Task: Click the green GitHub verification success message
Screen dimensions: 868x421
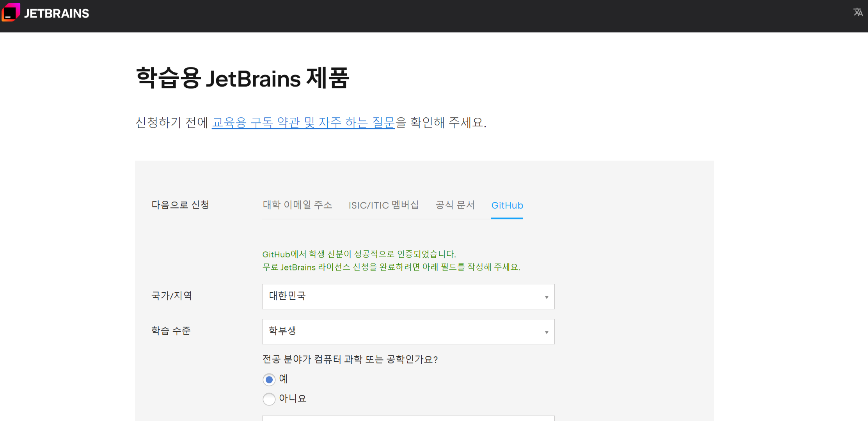Action: pos(359,255)
